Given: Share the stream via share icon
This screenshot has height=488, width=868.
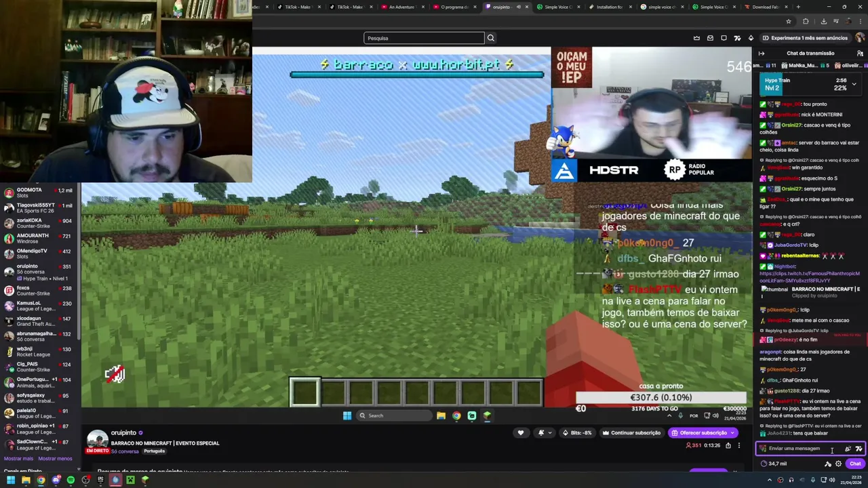Looking at the screenshot, I should coord(728,445).
